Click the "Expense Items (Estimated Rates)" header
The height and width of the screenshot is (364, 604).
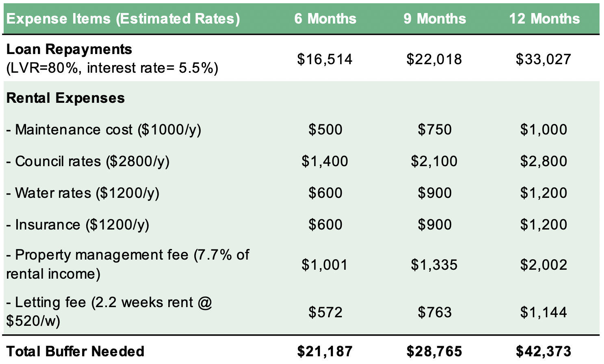[123, 19]
